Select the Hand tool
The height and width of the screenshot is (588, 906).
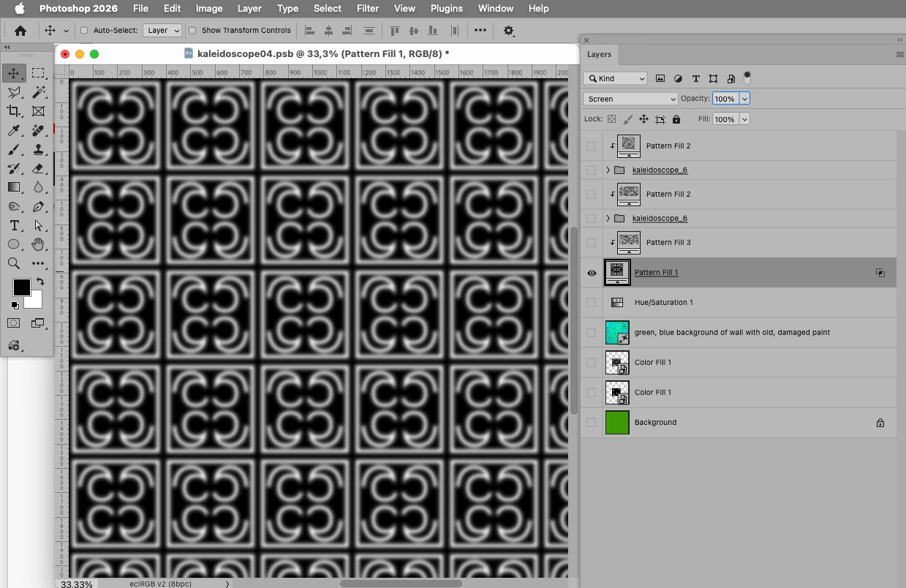[38, 244]
